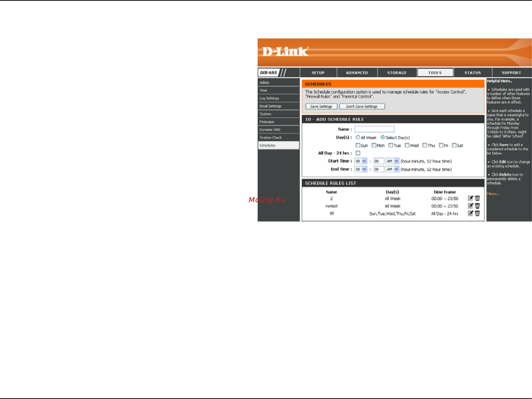Screen dimensions: 532x399
Task: Open Time in the sidebar
Action: pyautogui.click(x=278, y=90)
